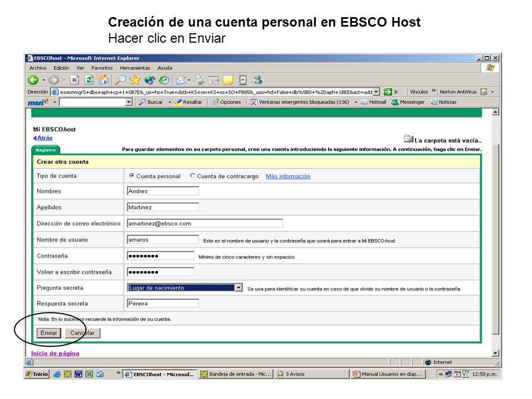Click the Mail envelope icon
The width and height of the screenshot is (532, 399).
click(x=182, y=80)
